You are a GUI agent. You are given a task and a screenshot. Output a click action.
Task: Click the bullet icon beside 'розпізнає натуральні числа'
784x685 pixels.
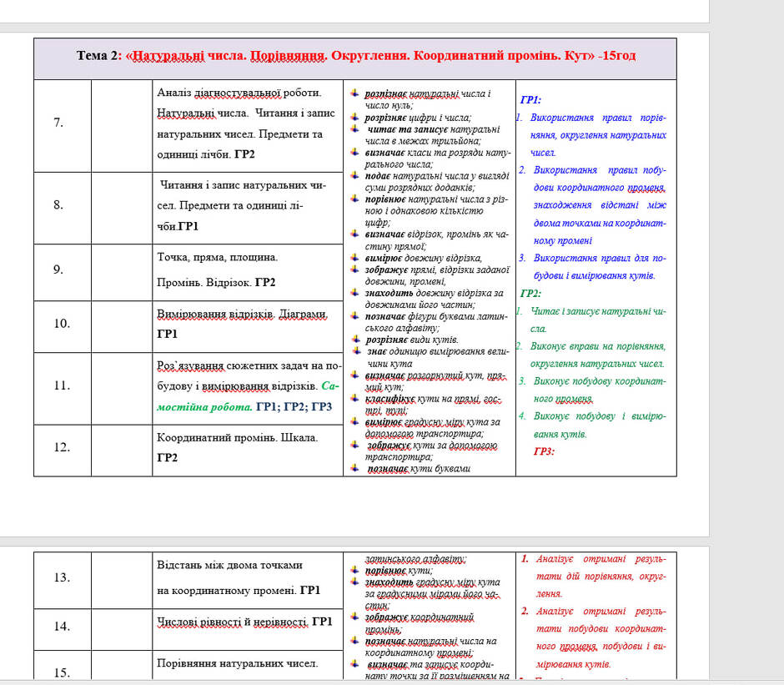(354, 93)
